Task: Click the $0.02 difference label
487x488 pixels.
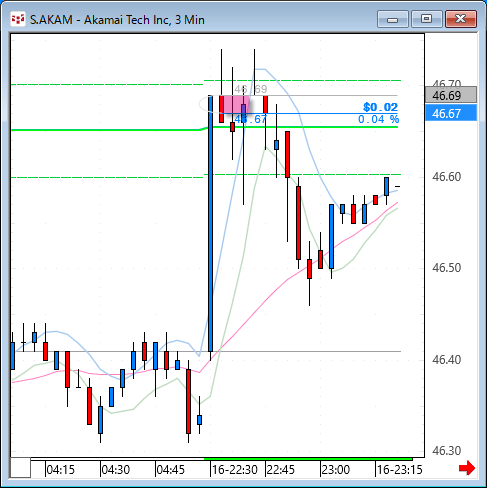Action: (x=380, y=107)
